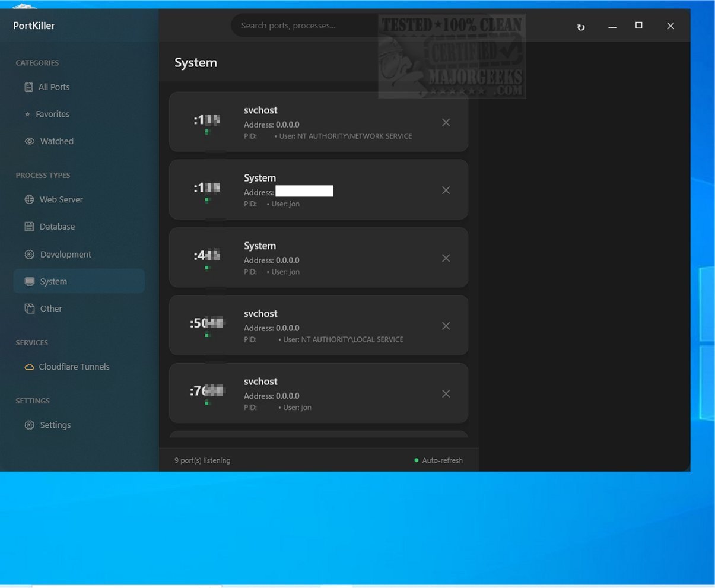Image resolution: width=715 pixels, height=588 pixels.
Task: Click the Development gear icon
Action: point(29,254)
